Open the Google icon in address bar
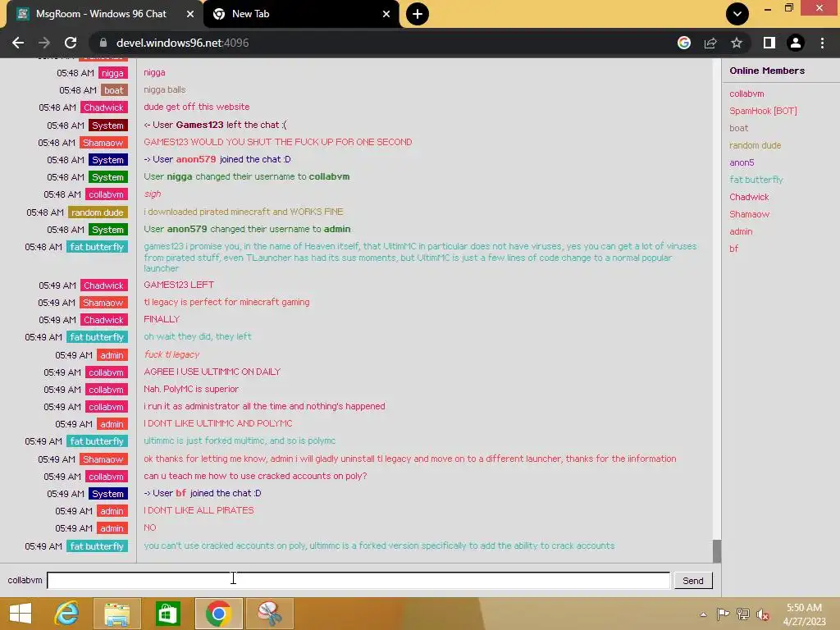The width and height of the screenshot is (840, 630). pyautogui.click(x=683, y=43)
